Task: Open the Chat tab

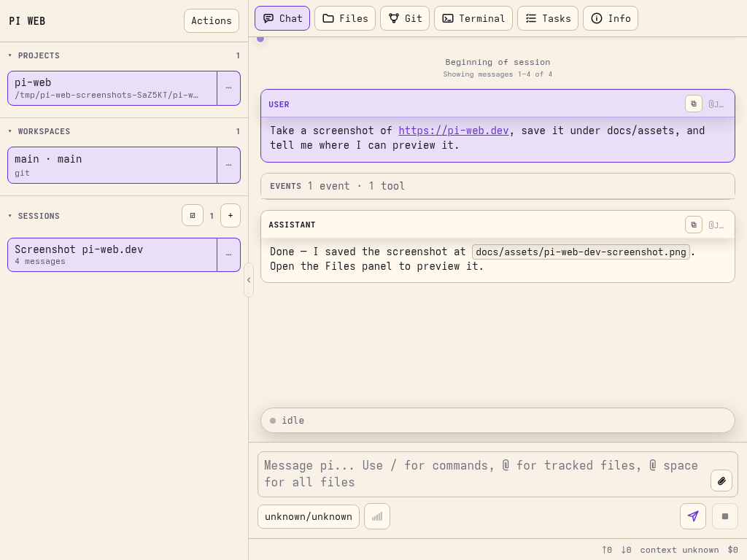Action: [x=282, y=18]
